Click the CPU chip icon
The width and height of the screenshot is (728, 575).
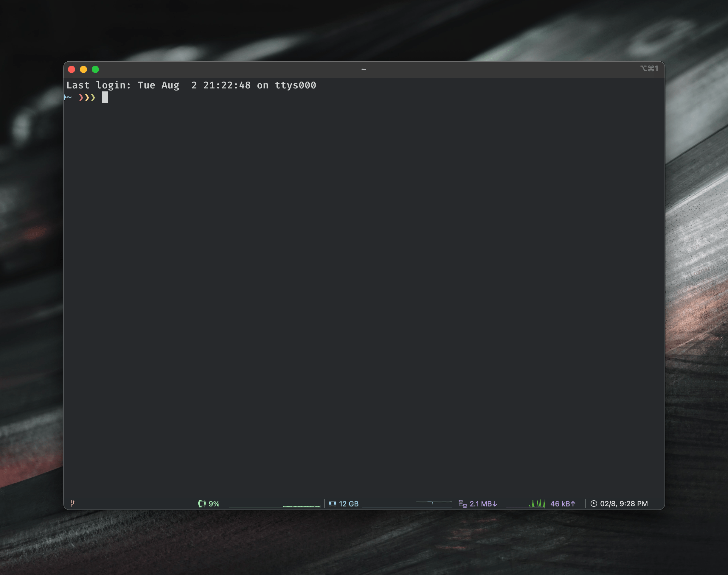click(x=201, y=504)
